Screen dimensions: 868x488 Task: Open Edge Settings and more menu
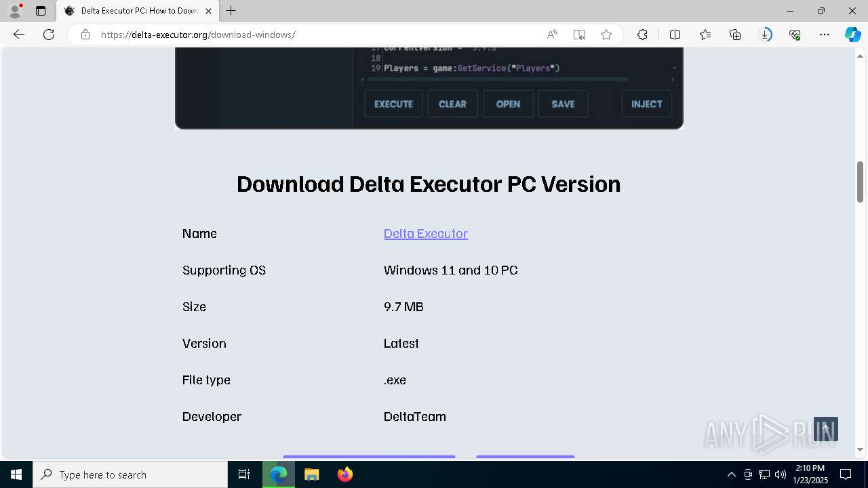(x=825, y=35)
